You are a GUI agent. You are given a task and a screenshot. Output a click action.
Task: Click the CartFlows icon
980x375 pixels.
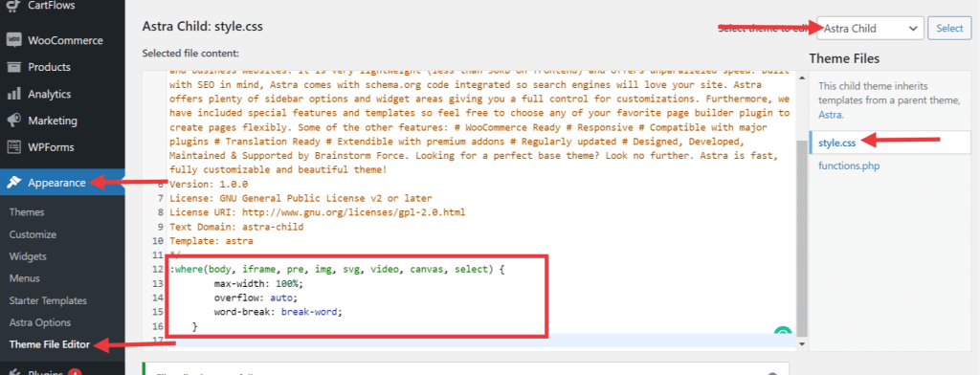pyautogui.click(x=13, y=6)
